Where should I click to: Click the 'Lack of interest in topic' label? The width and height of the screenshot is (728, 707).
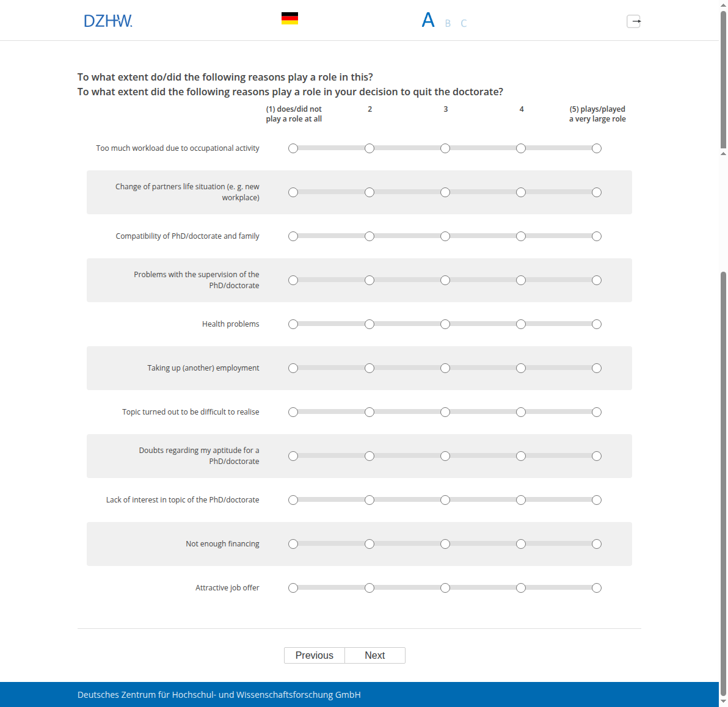pyautogui.click(x=183, y=500)
